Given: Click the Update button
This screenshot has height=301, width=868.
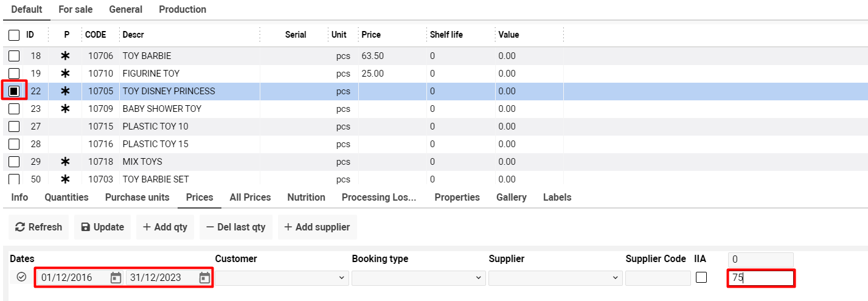Looking at the screenshot, I should click(x=103, y=227).
